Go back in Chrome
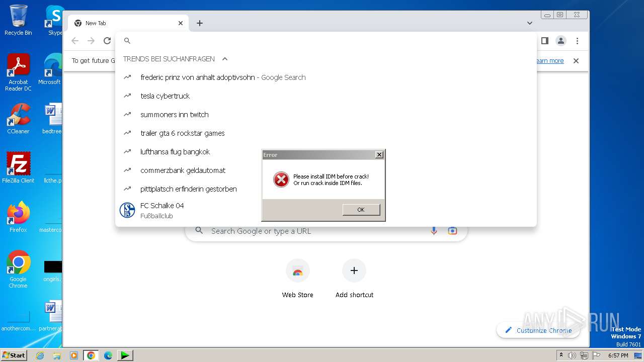Image resolution: width=644 pixels, height=362 pixels. coord(75,41)
